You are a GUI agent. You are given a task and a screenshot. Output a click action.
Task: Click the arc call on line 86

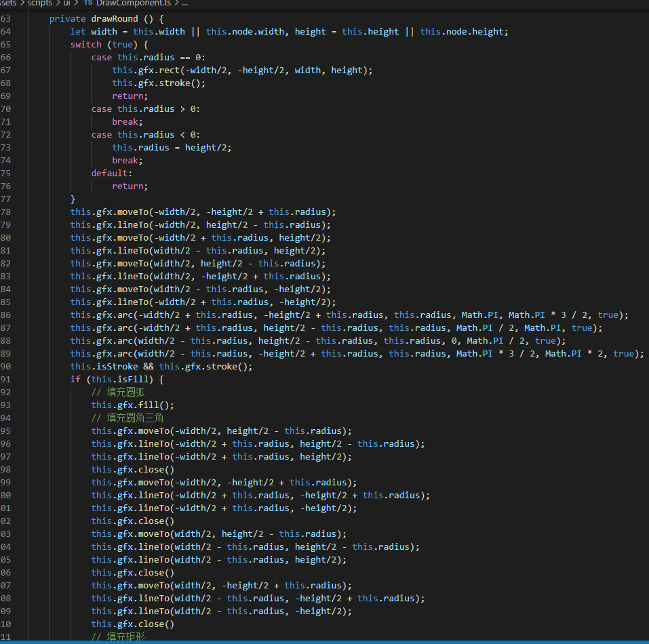[x=349, y=315]
